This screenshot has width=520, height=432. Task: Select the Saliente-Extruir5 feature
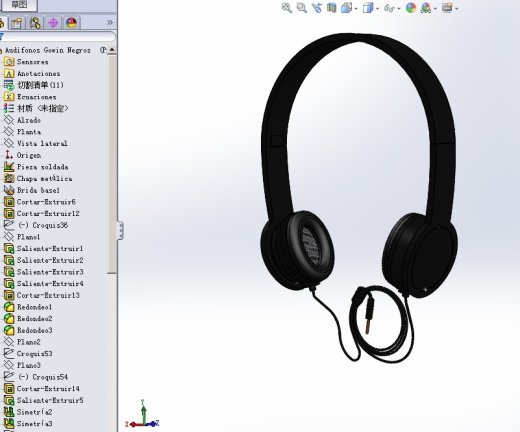pyautogui.click(x=50, y=400)
